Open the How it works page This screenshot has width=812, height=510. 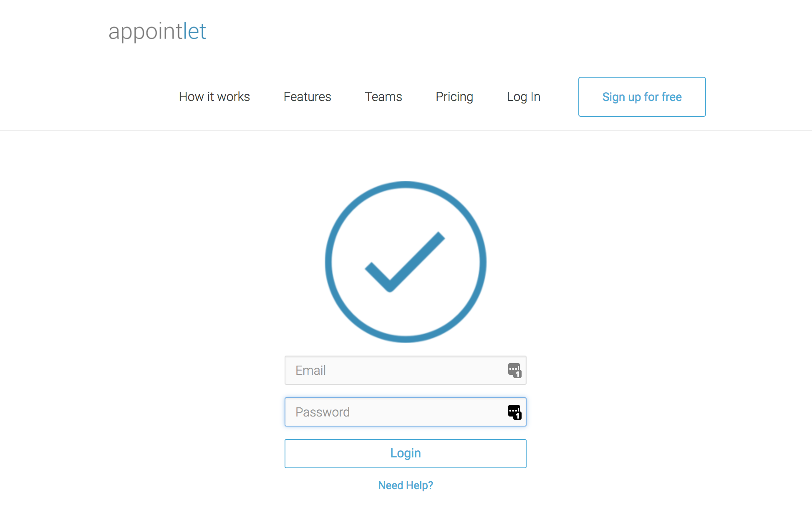pyautogui.click(x=214, y=97)
